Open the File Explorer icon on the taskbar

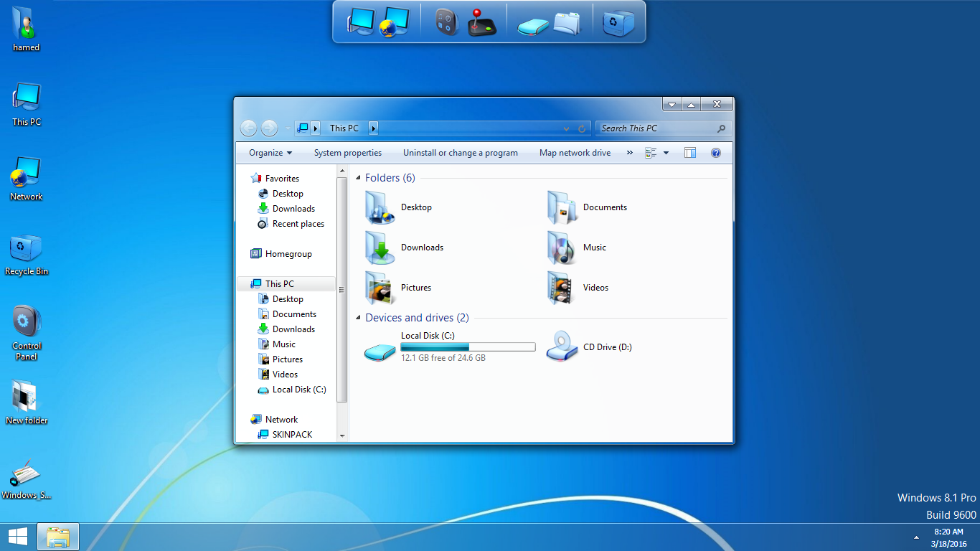[57, 536]
